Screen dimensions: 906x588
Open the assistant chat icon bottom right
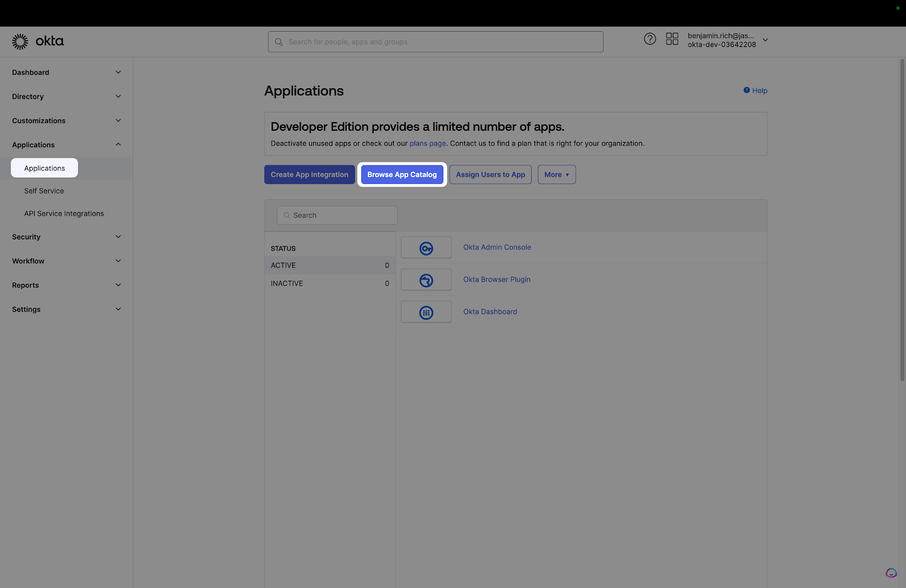891,573
